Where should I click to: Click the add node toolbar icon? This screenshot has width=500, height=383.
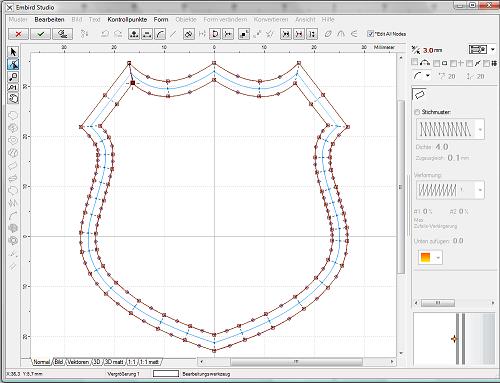(134, 34)
